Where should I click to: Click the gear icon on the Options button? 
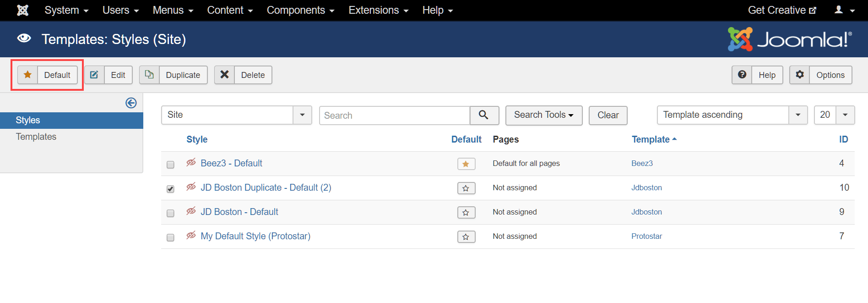800,75
